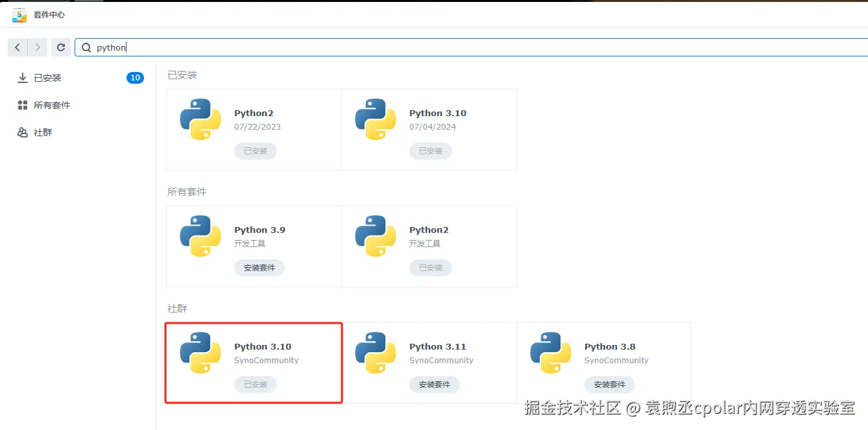Click the 07/22/2023 date under Python2
868x430 pixels.
258,127
